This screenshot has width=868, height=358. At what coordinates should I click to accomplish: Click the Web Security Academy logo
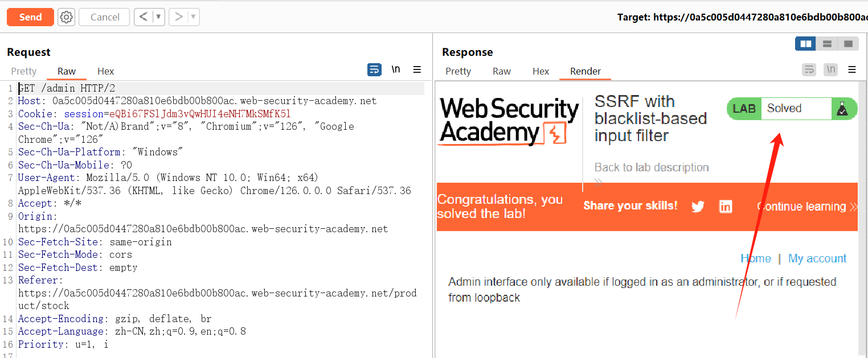[508, 121]
